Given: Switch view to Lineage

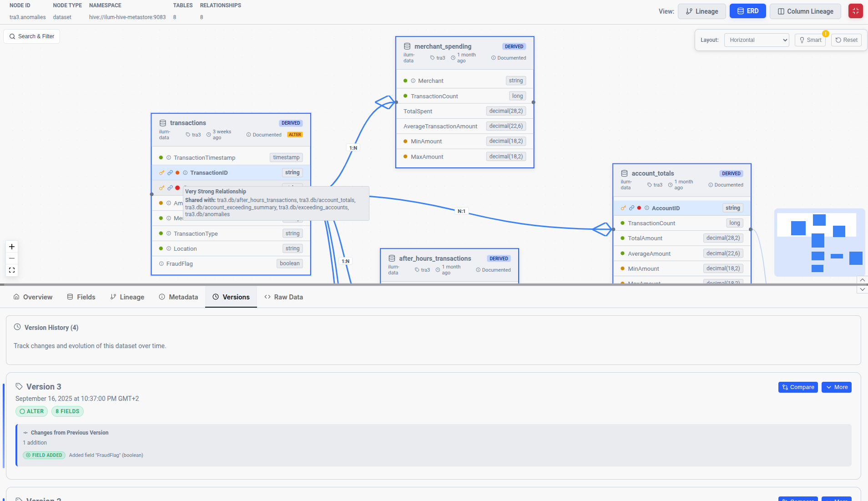Looking at the screenshot, I should coord(701,11).
